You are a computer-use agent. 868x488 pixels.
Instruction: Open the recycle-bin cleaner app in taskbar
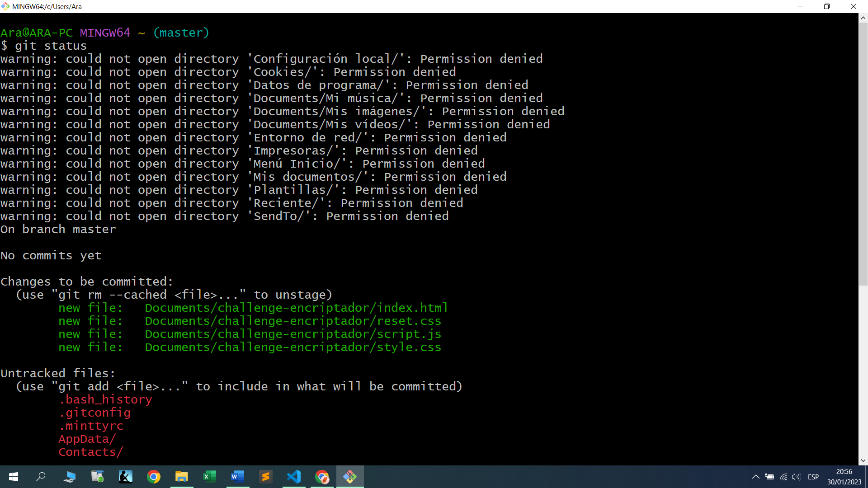[x=98, y=477]
